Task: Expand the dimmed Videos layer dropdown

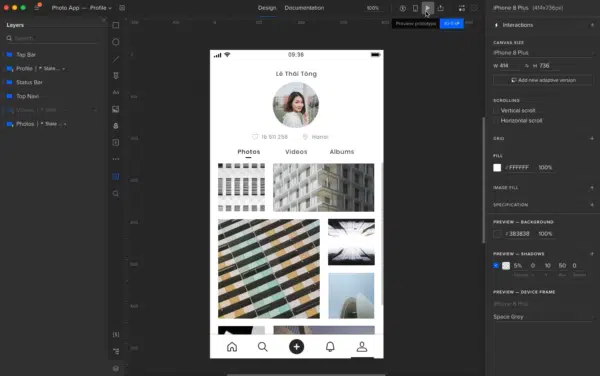Action: click(x=94, y=110)
